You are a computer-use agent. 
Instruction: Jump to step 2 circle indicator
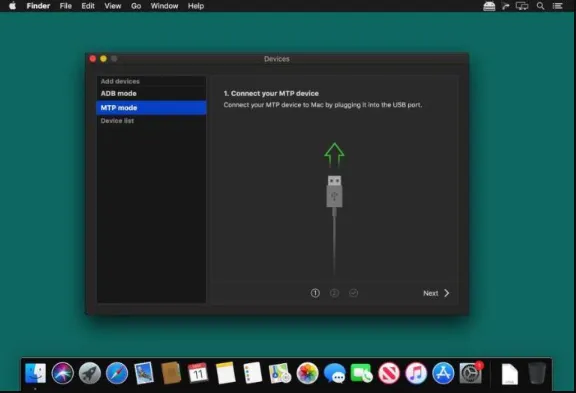[x=334, y=293]
